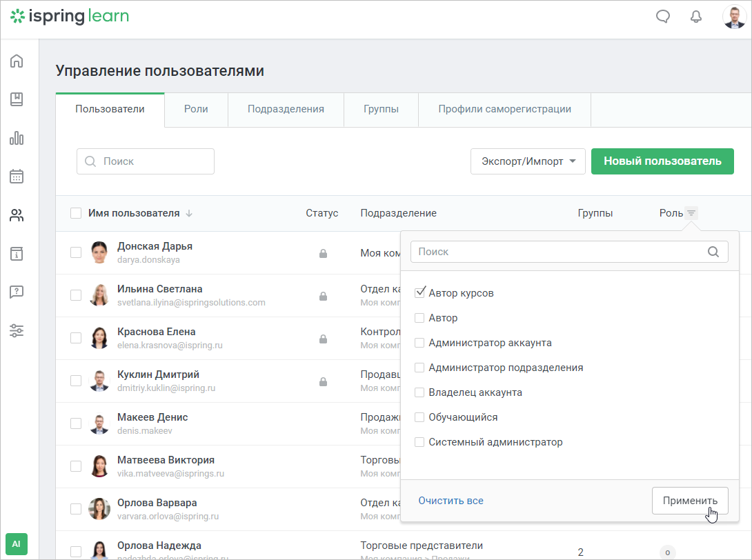The width and height of the screenshot is (752, 560).
Task: Switch to the Пользователи tab
Action: [110, 110]
